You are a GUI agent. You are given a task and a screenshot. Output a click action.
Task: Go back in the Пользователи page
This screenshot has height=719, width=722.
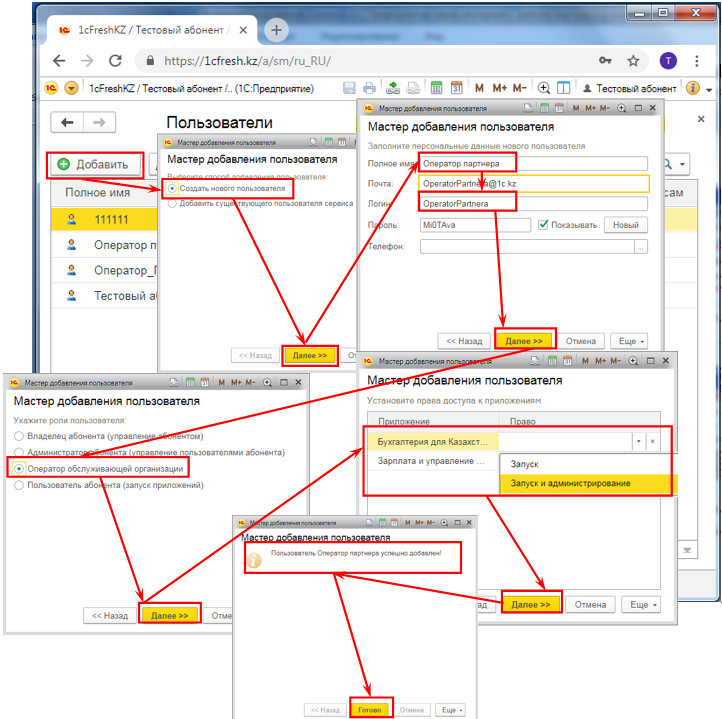click(67, 123)
